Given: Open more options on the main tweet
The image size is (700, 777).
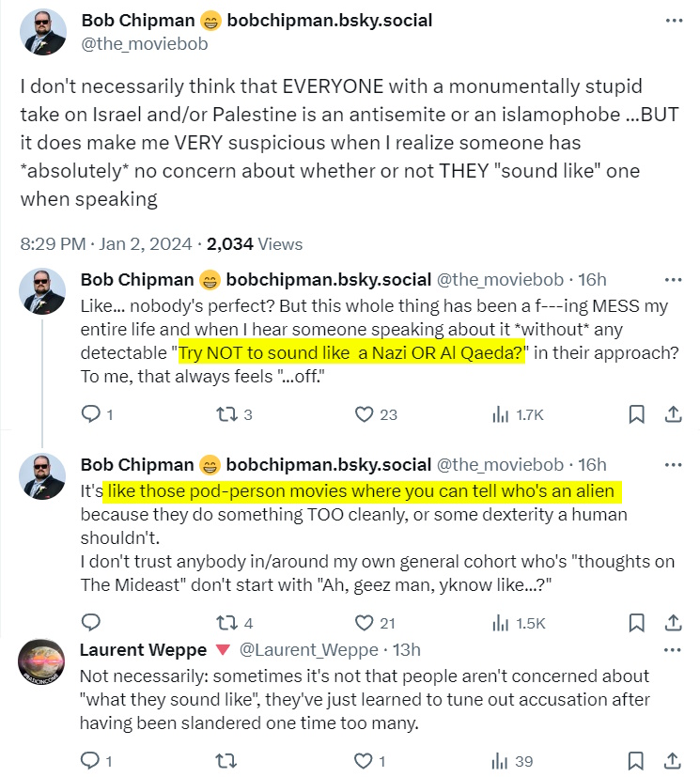Looking at the screenshot, I should [673, 21].
